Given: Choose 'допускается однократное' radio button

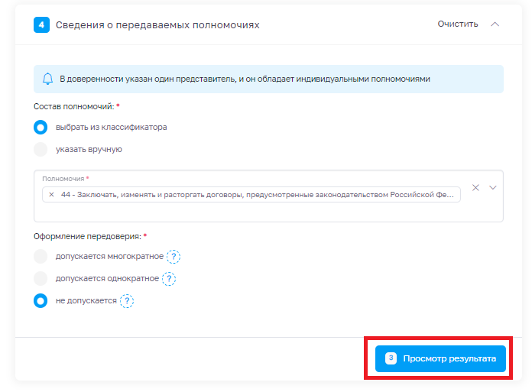Looking at the screenshot, I should click(x=41, y=278).
